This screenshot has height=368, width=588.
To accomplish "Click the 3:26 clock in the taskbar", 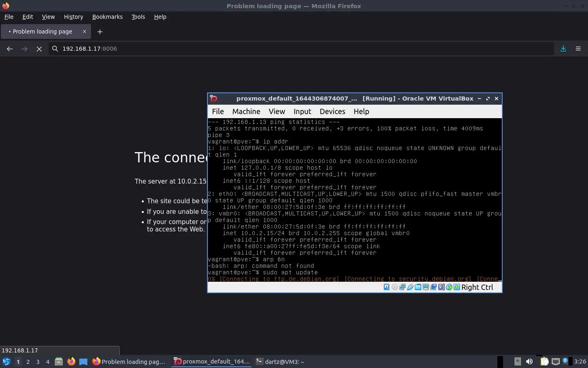I will (580, 361).
